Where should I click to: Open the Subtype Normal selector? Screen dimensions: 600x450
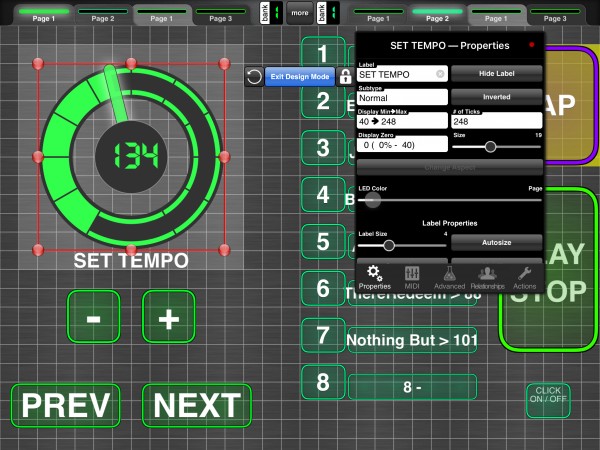pyautogui.click(x=402, y=98)
